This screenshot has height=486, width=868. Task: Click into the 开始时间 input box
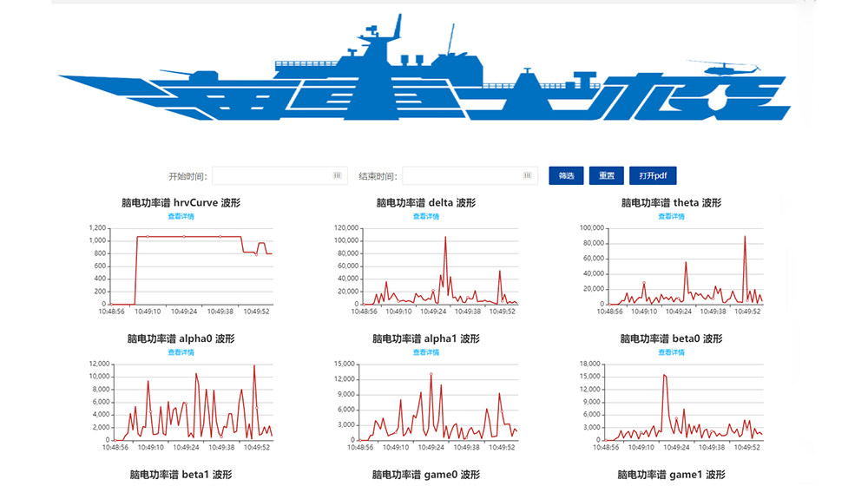(x=271, y=176)
